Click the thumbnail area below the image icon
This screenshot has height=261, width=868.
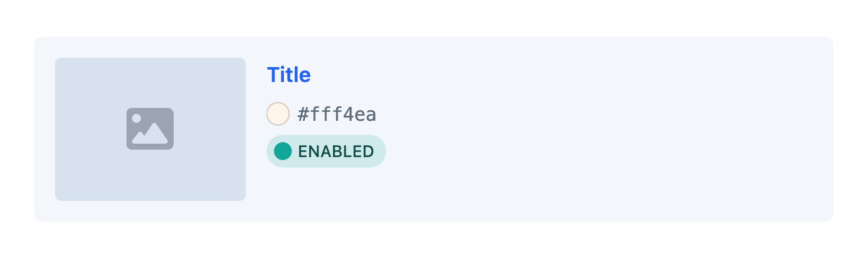(x=150, y=176)
